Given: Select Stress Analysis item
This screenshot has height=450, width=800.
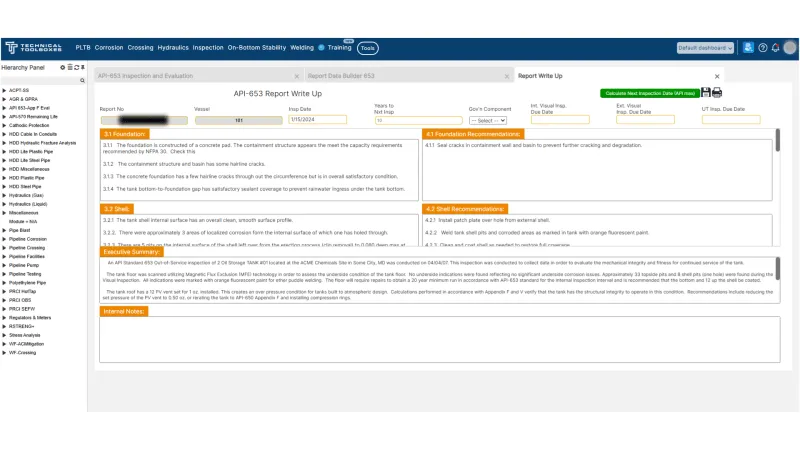Looking at the screenshot, I should click(x=24, y=335).
